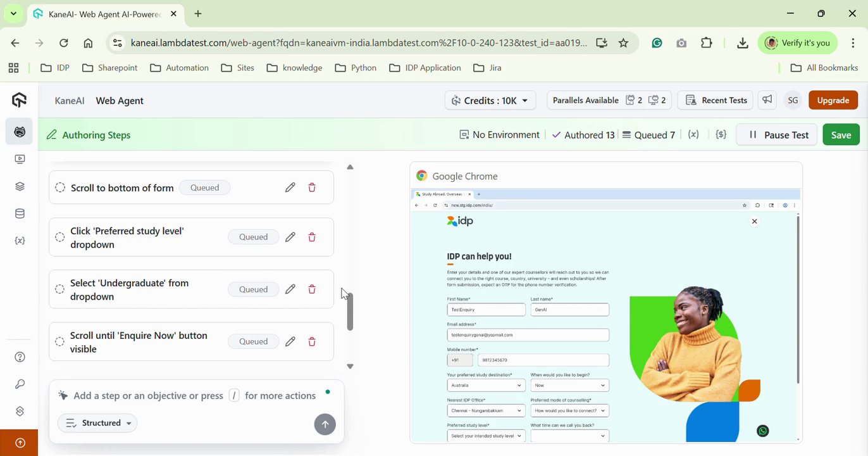This screenshot has height=456, width=868.
Task: Click the steps list scroll-up arrow
Action: click(x=350, y=167)
